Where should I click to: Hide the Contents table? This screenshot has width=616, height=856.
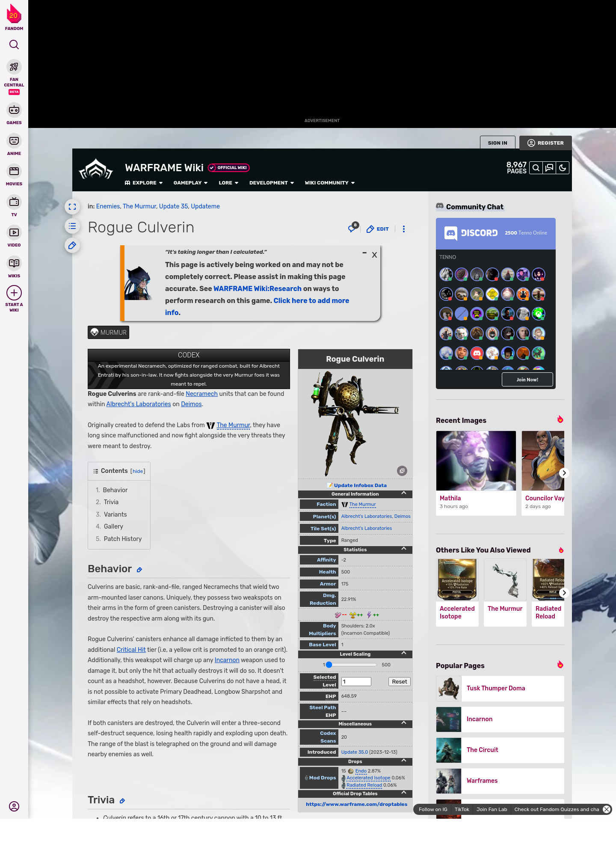[138, 471]
